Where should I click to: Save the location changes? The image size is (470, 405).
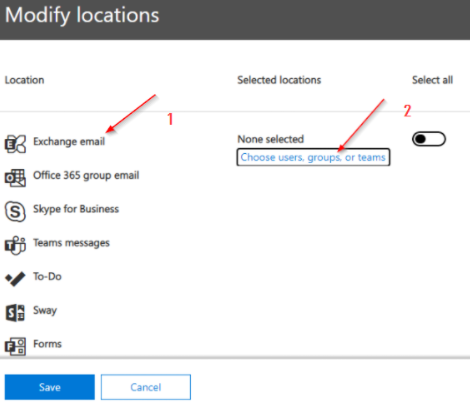(50, 387)
